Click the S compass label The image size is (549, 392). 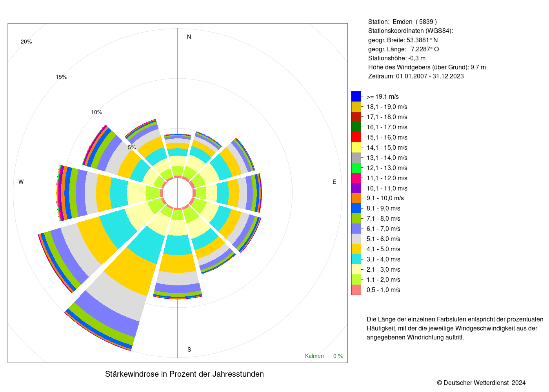coord(189,350)
